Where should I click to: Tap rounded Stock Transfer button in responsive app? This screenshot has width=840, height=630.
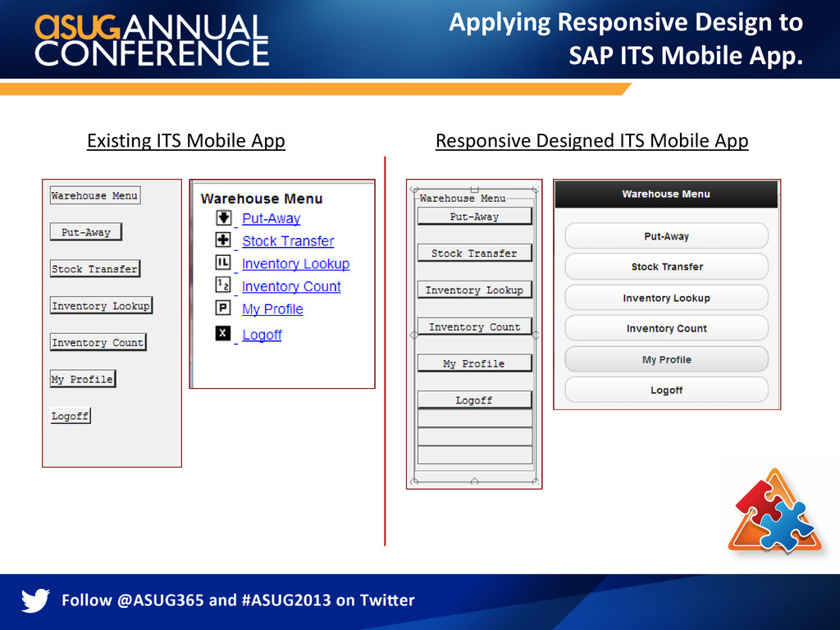pos(666,267)
